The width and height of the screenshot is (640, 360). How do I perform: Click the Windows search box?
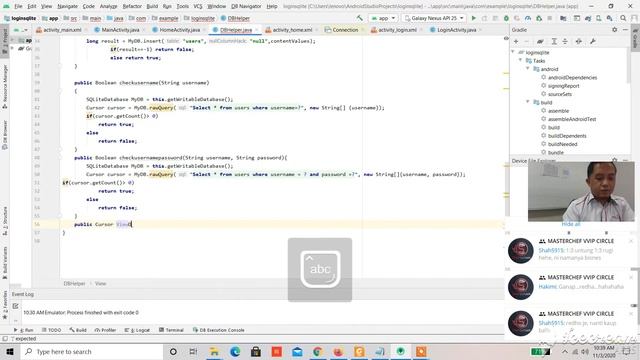click(x=91, y=351)
